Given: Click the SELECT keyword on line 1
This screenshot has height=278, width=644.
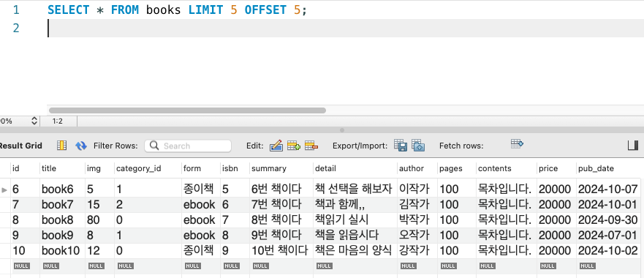Looking at the screenshot, I should (68, 10).
